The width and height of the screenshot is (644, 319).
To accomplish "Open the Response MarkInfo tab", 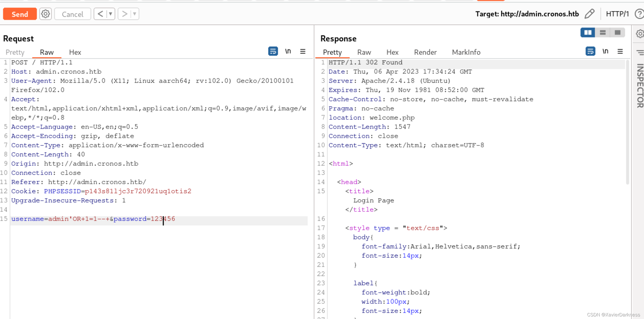I will [466, 52].
